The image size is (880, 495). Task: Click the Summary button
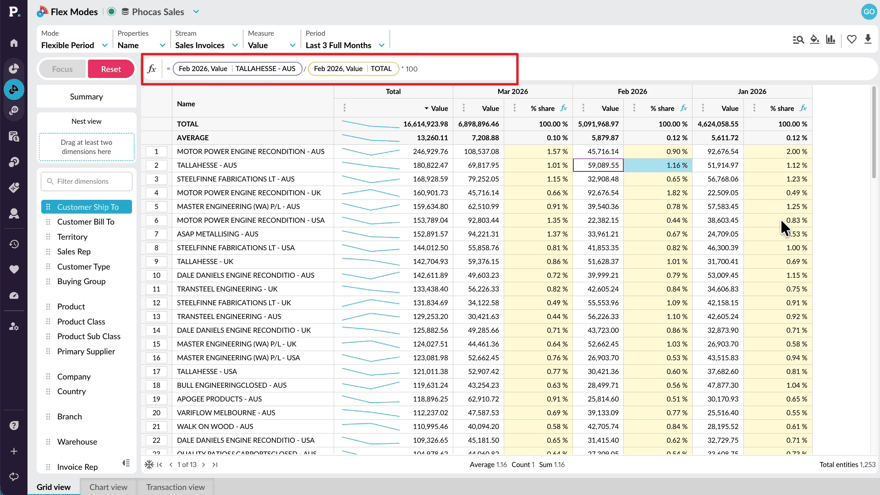point(86,97)
